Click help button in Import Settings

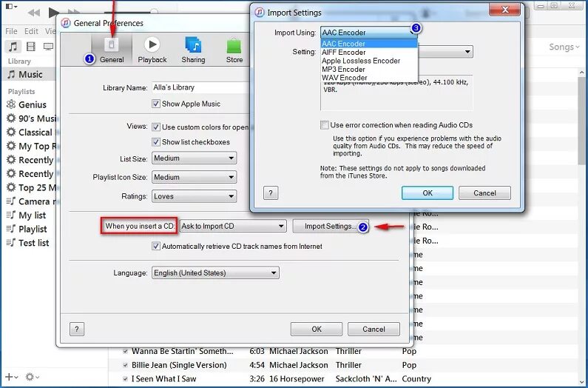tap(271, 193)
